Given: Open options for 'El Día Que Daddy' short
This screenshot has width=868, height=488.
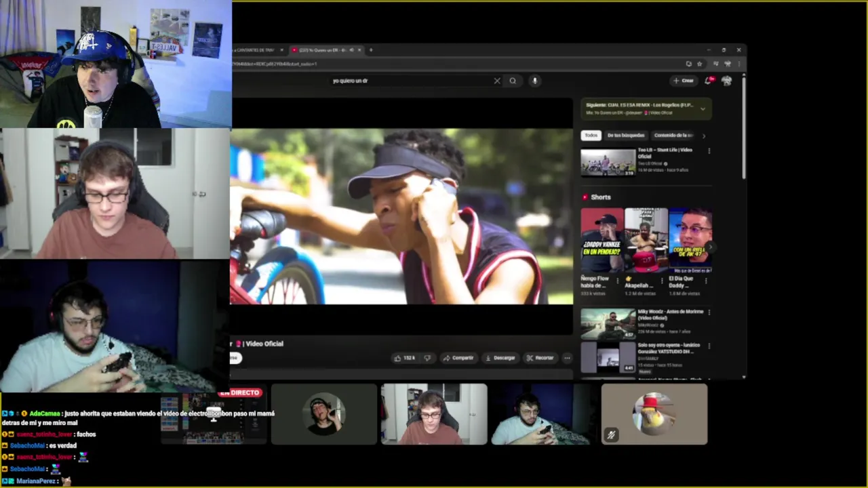Looking at the screenshot, I should click(x=707, y=281).
